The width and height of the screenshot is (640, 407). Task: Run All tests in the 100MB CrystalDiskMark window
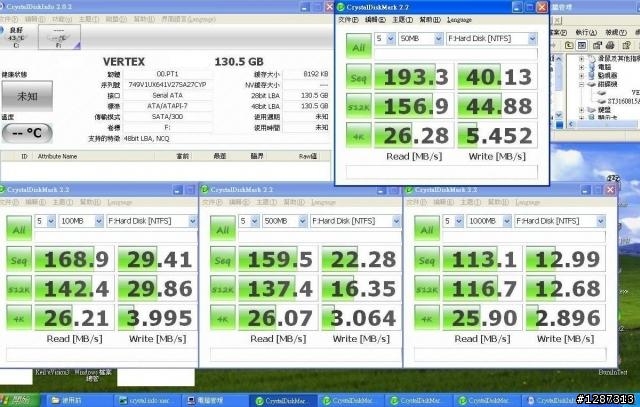19,228
